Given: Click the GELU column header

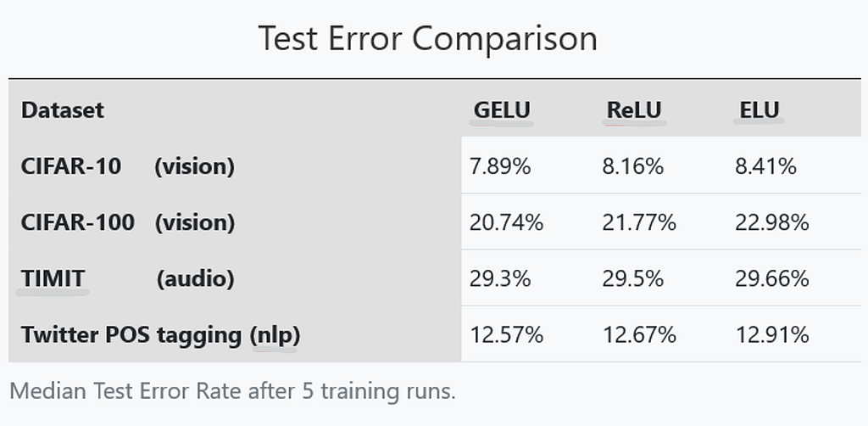Looking at the screenshot, I should 502,110.
